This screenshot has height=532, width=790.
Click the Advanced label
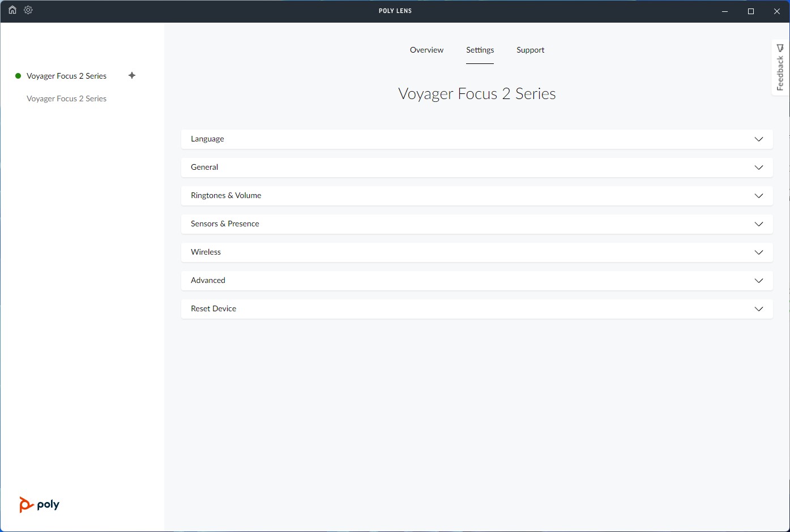tap(208, 280)
